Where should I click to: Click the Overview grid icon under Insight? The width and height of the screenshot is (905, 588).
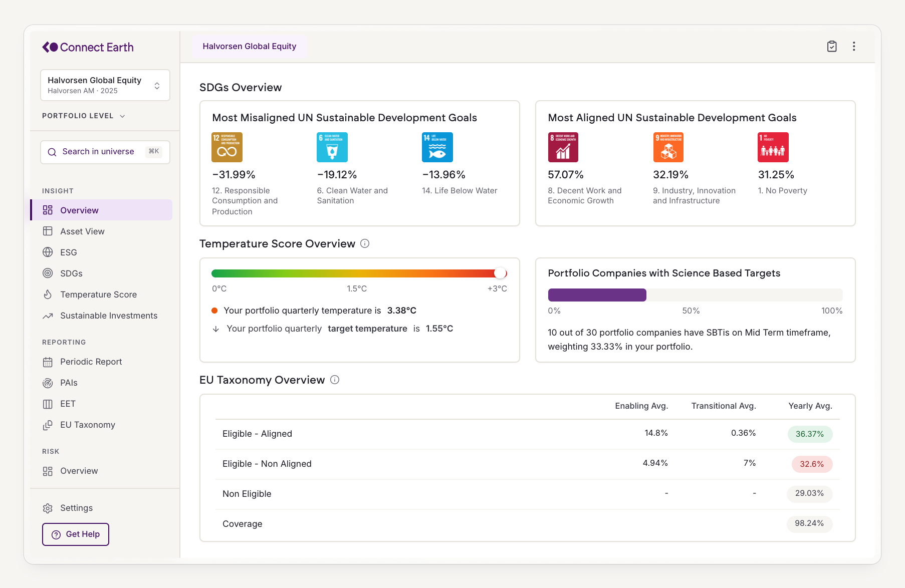48,210
